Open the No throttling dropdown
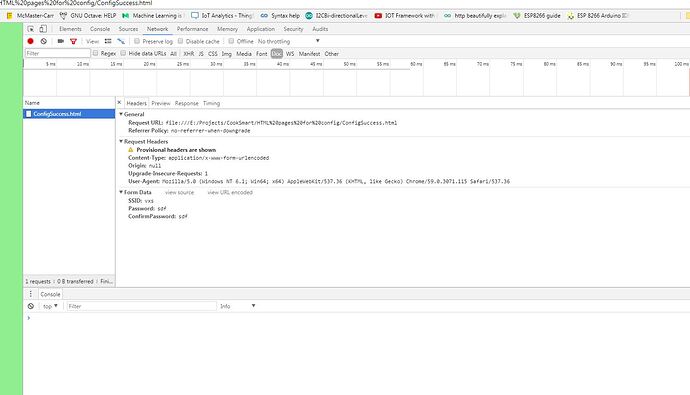Screen dimensions: 690x395 [x=288, y=41]
